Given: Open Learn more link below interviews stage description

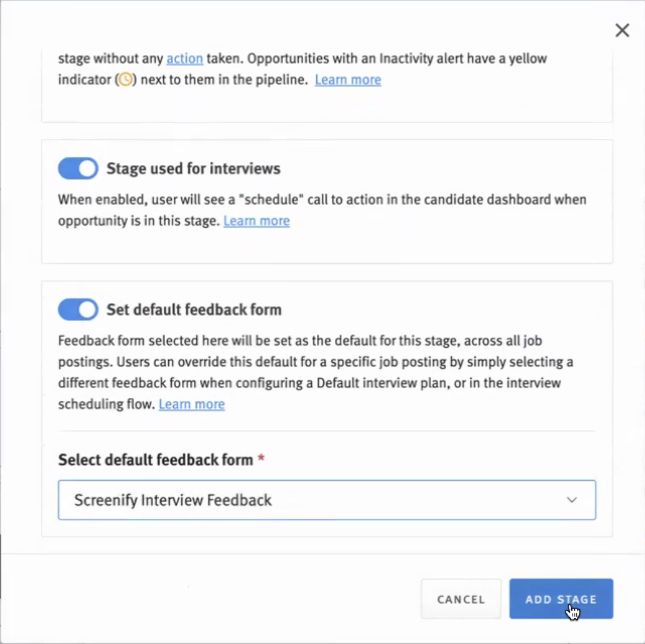Looking at the screenshot, I should [256, 221].
